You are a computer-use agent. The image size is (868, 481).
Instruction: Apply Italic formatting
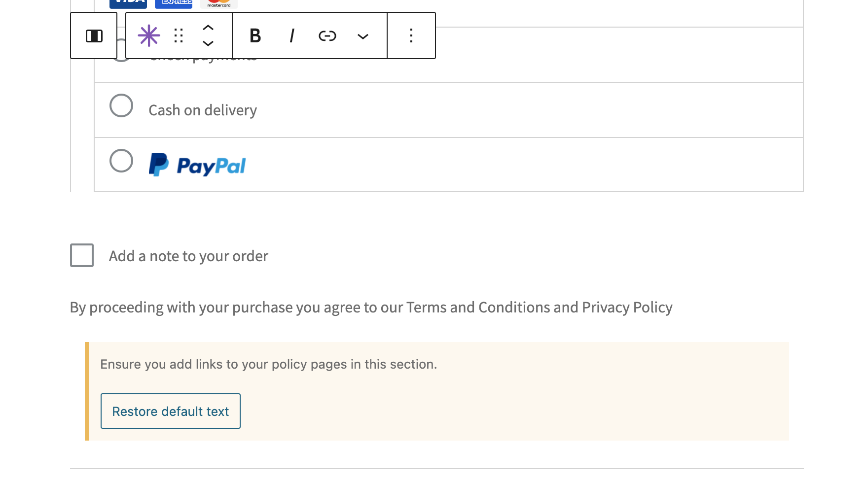click(x=291, y=35)
